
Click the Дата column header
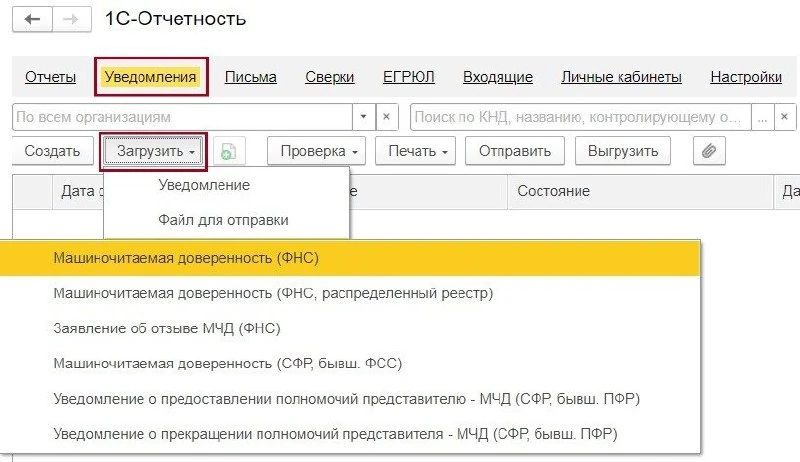tap(78, 191)
